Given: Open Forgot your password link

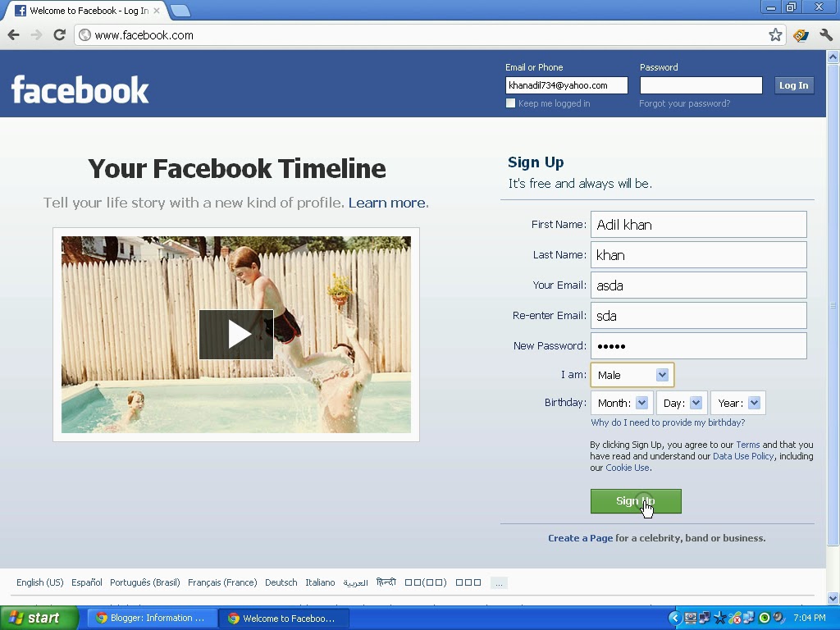Looking at the screenshot, I should (684, 103).
